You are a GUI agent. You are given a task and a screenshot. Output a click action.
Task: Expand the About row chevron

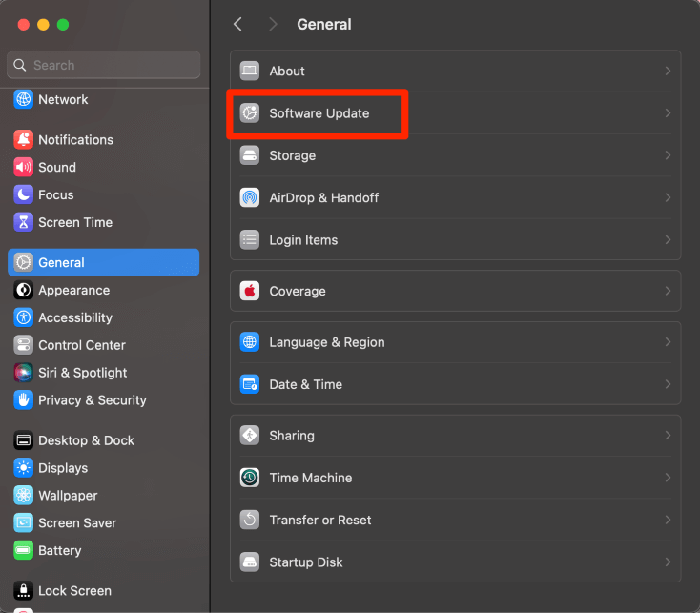668,71
